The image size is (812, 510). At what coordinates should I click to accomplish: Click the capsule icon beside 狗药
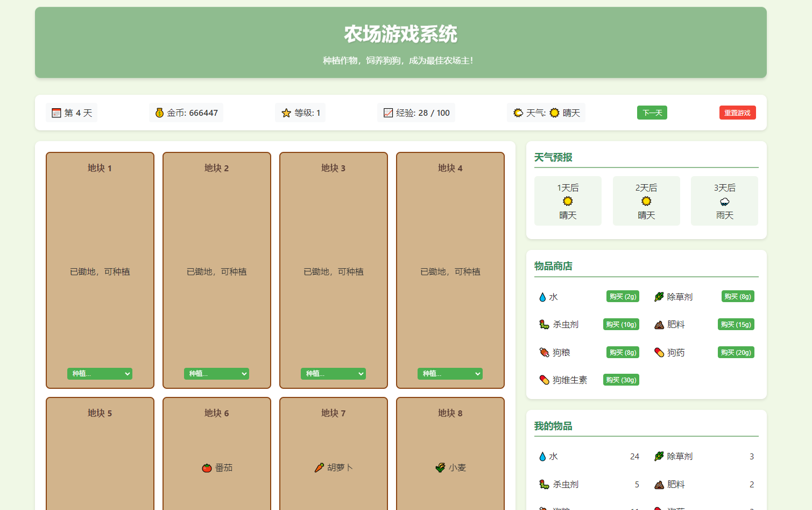click(x=659, y=352)
